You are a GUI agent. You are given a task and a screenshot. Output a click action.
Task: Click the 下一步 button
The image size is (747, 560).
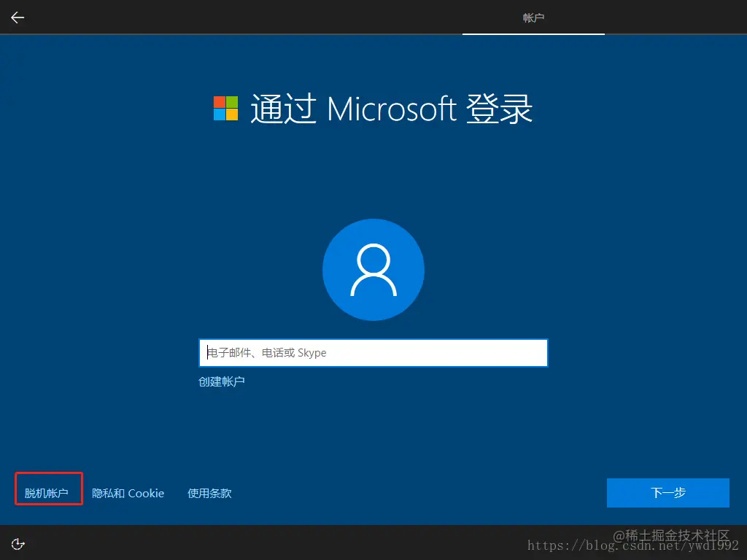click(668, 493)
